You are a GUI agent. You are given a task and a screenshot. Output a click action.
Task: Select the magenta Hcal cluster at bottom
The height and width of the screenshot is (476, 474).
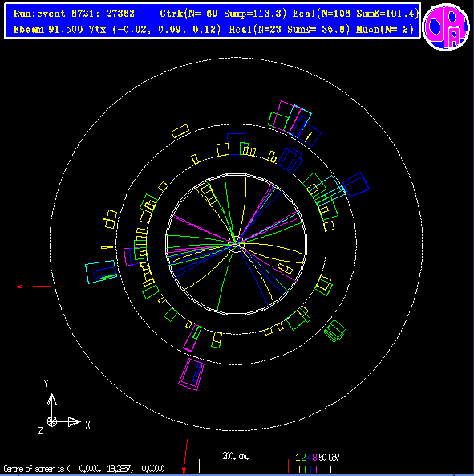[191, 374]
